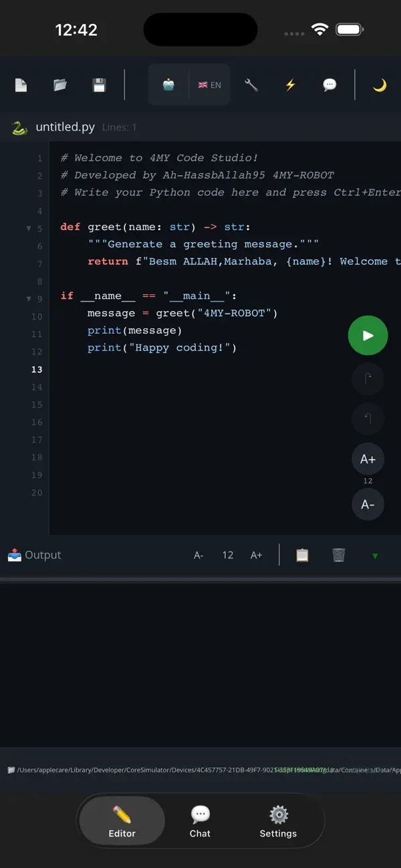Open the wrench tools icon
Image resolution: width=401 pixels, height=868 pixels.
click(251, 85)
